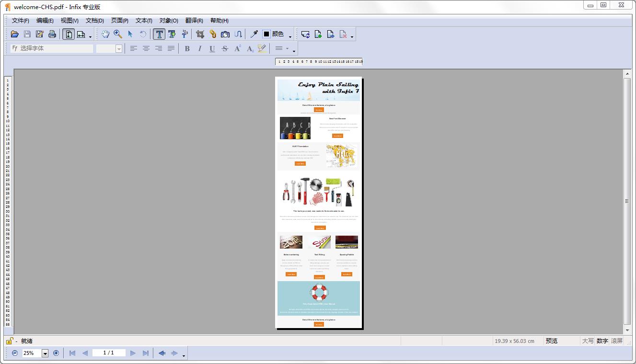Open the 颜色 color options dropdown arrow
Viewport: 636px width, 364px height.
coord(290,37)
